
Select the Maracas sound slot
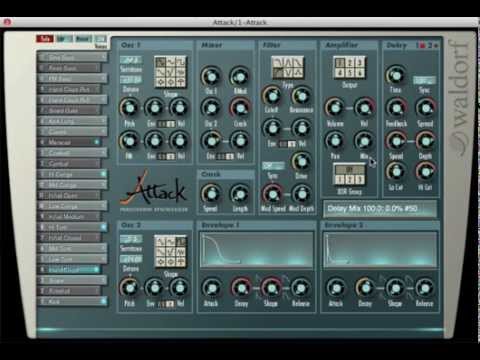point(69,142)
